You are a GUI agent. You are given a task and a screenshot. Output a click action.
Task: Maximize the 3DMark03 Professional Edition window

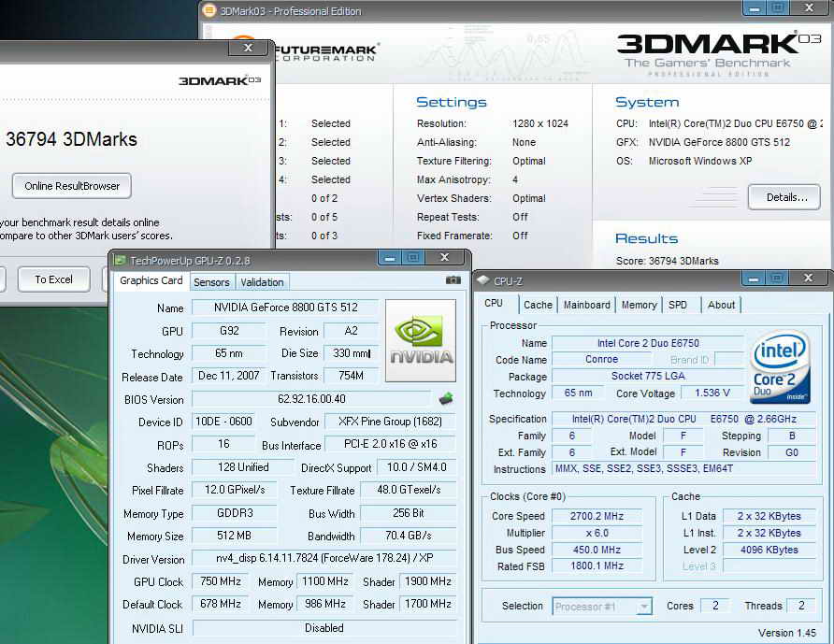(x=777, y=8)
